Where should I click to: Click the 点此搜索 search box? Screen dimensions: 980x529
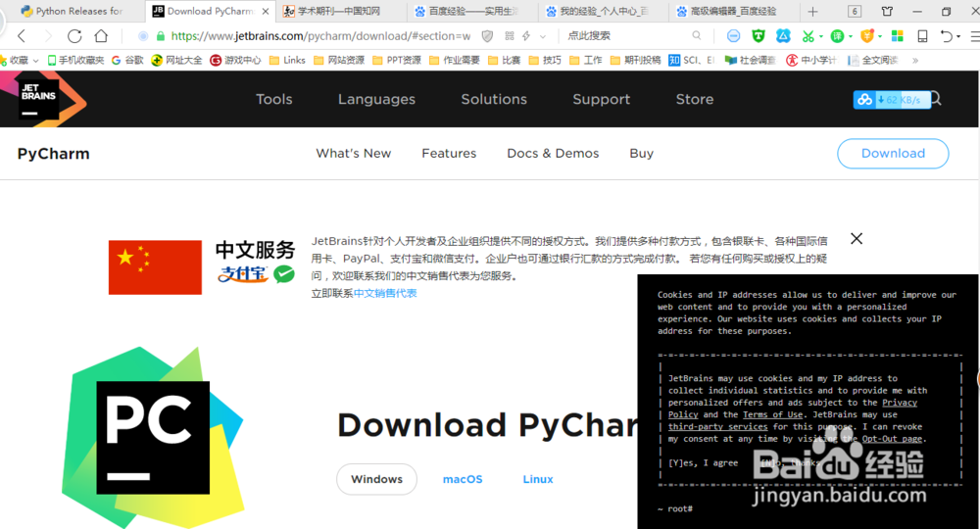(625, 36)
